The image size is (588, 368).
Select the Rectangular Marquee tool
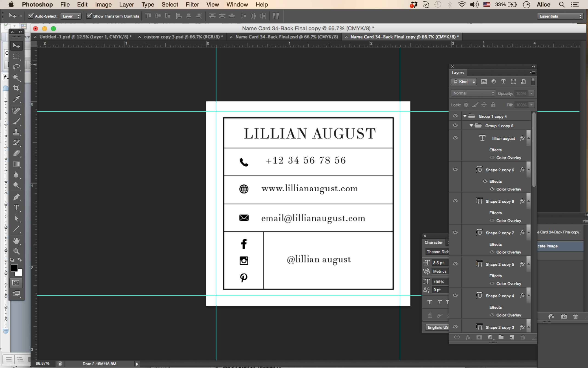(x=16, y=56)
